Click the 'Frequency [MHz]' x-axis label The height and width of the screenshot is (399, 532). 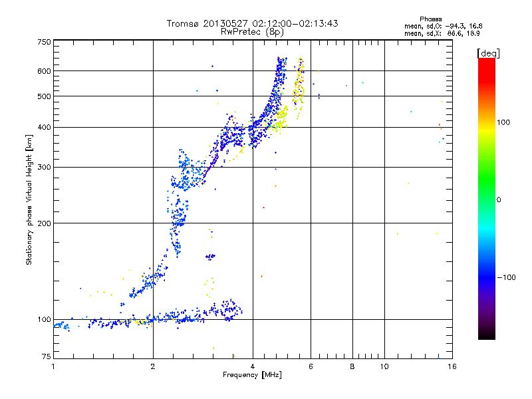pos(252,375)
